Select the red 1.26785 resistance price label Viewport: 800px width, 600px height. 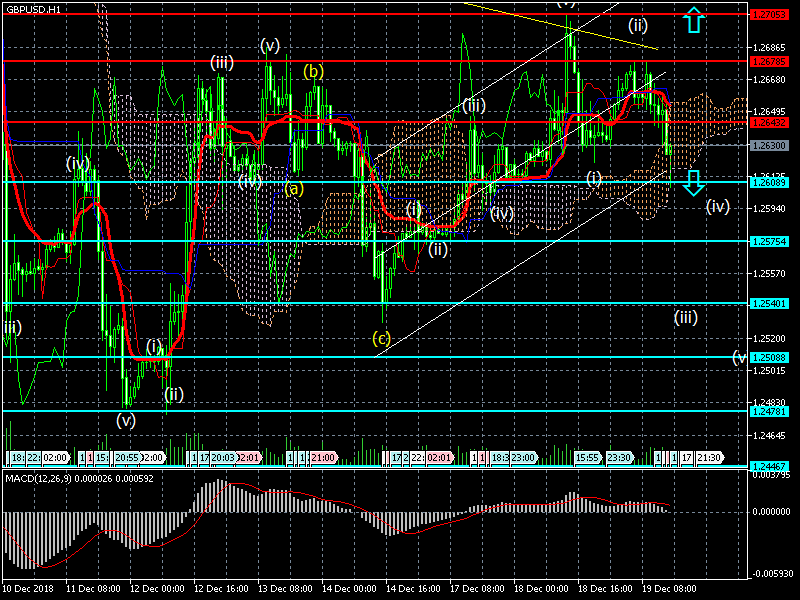[x=771, y=61]
